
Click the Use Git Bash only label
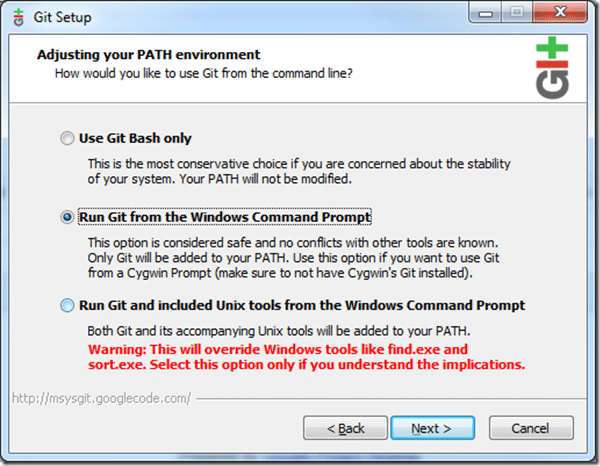(x=135, y=138)
